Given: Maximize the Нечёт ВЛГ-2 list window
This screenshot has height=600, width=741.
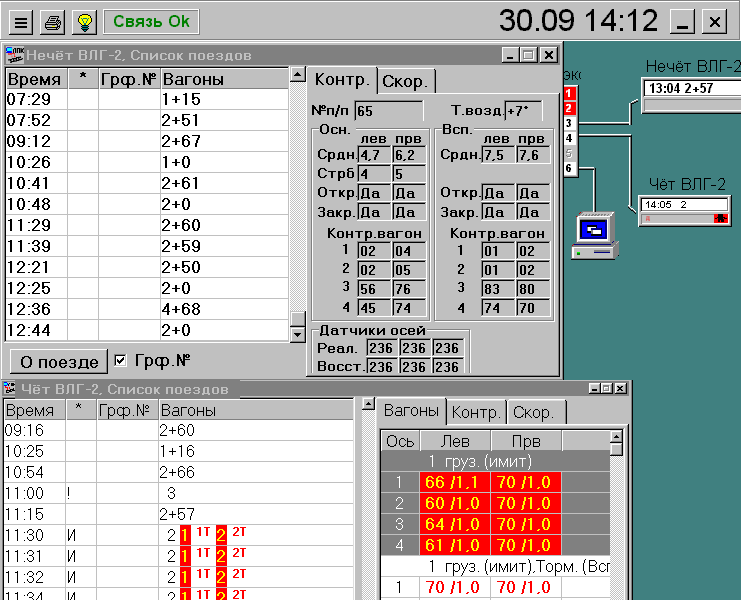Looking at the screenshot, I should (529, 55).
